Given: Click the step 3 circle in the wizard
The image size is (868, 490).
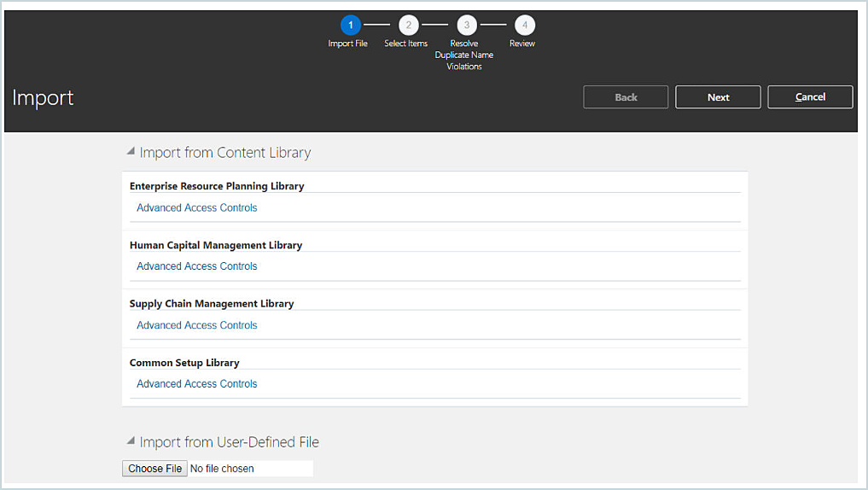Looking at the screenshot, I should (466, 26).
